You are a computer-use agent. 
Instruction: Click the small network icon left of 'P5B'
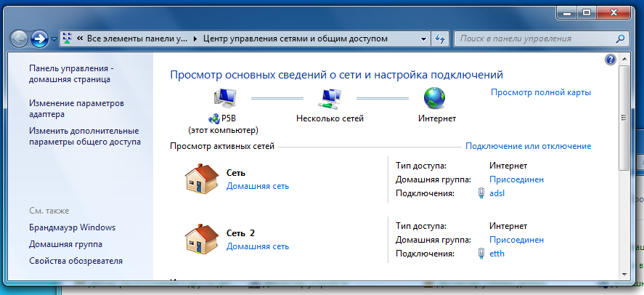tap(214, 118)
